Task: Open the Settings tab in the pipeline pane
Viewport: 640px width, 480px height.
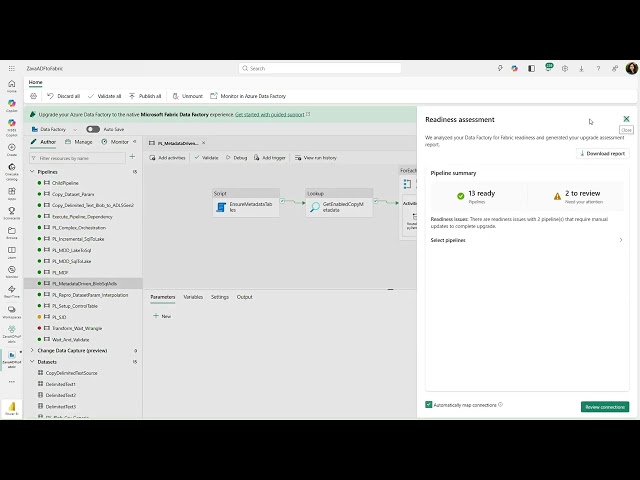Action: tap(220, 297)
